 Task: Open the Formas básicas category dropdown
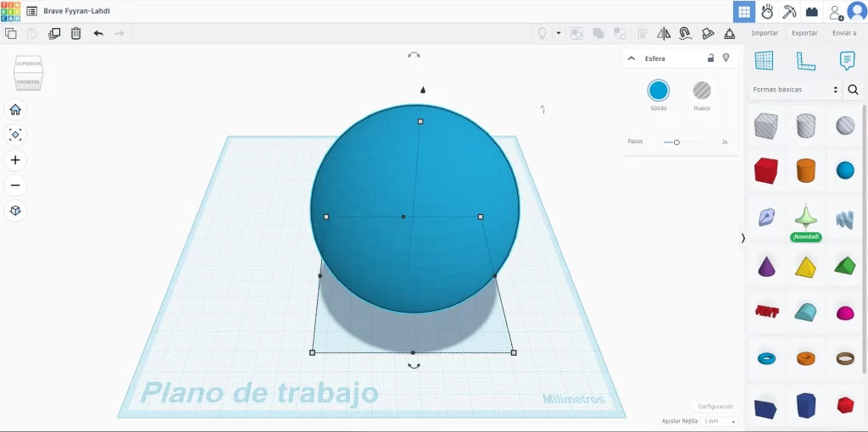tap(795, 90)
